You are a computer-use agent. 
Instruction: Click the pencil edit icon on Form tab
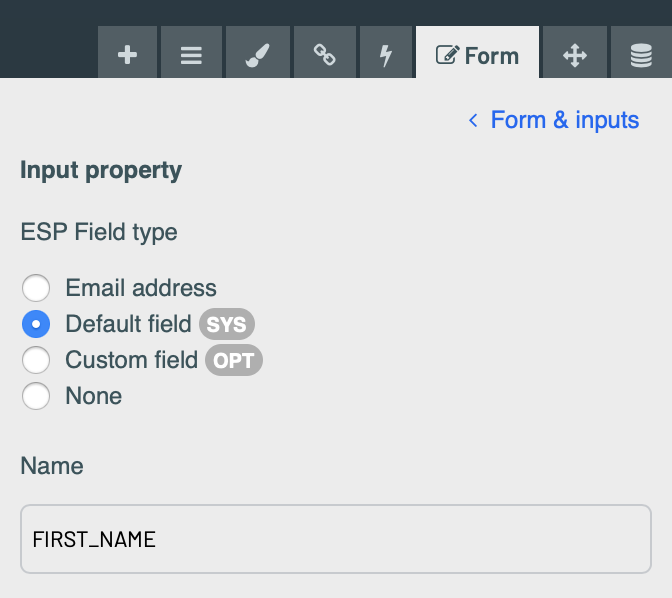tap(447, 55)
